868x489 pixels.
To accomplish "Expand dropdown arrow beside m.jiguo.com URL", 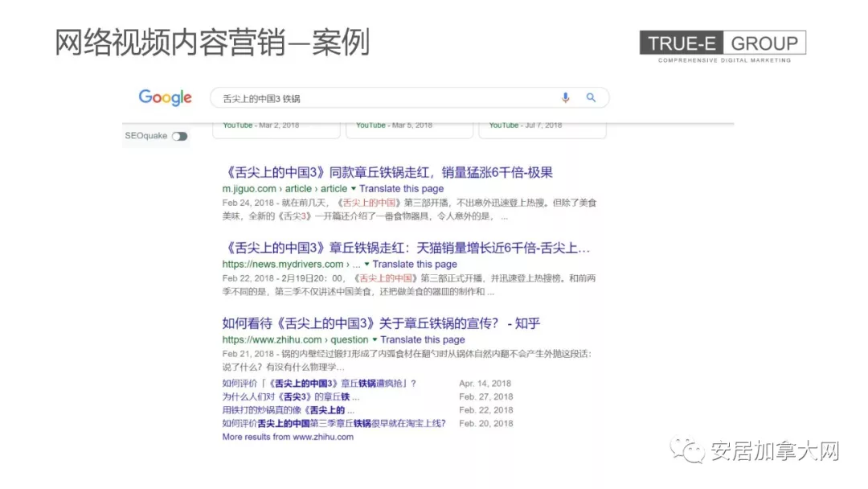I will pyautogui.click(x=353, y=189).
